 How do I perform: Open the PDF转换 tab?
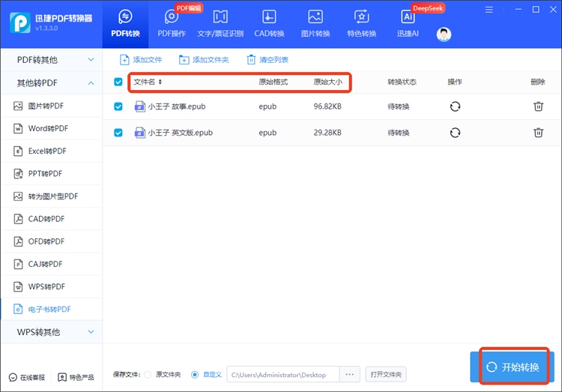(125, 24)
